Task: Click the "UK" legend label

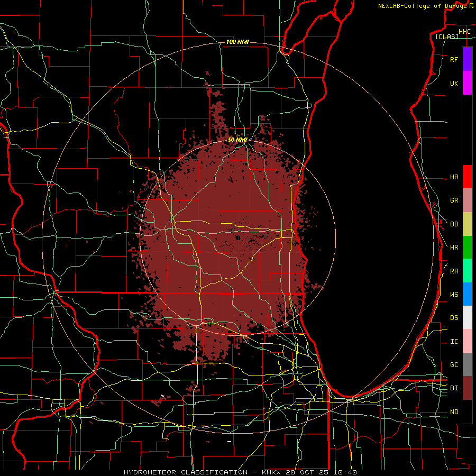Action: click(454, 84)
